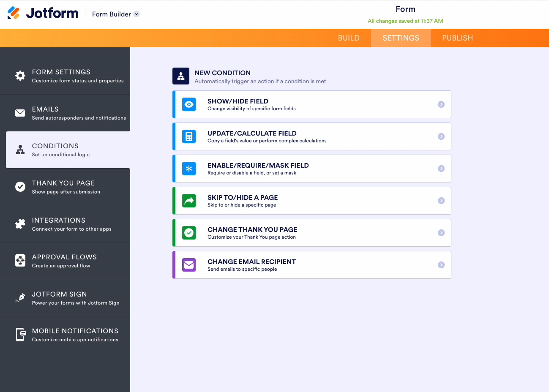549x392 pixels.
Task: Choose the Show/Hide Field condition title
Action: (238, 101)
